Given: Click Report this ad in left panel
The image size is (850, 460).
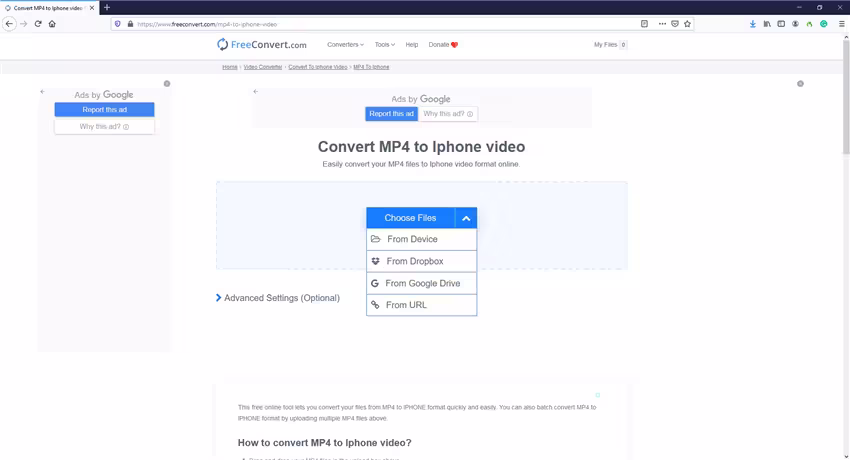Looking at the screenshot, I should coord(105,109).
